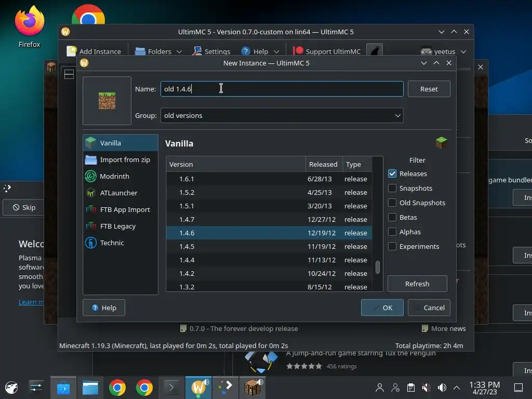
Task: Click the grass block instance icon thumbnail
Action: pyautogui.click(x=107, y=100)
